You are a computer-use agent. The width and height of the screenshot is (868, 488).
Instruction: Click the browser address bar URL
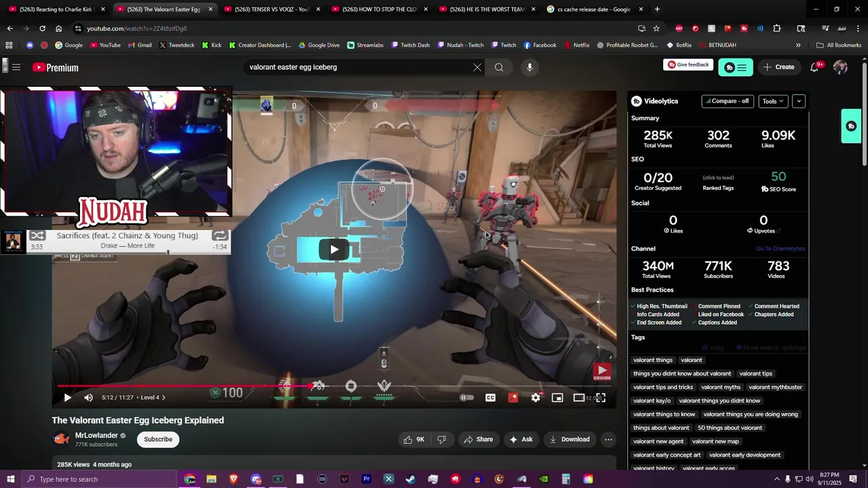136,28
